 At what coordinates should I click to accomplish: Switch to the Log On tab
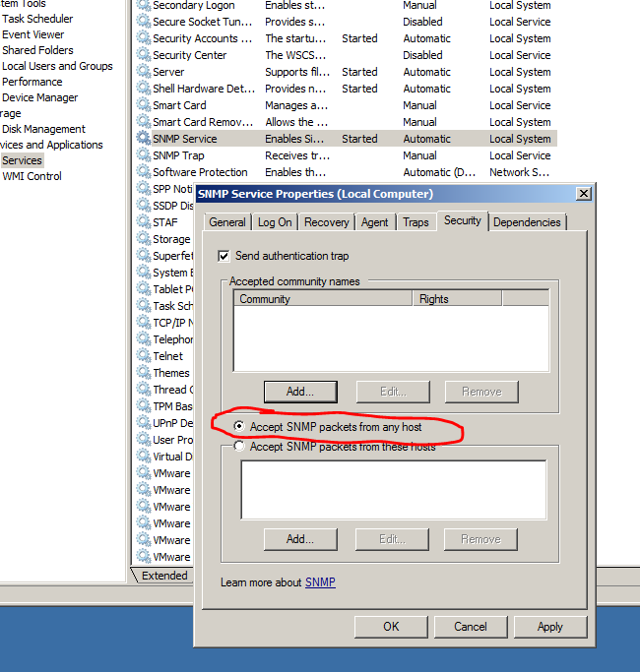click(275, 222)
